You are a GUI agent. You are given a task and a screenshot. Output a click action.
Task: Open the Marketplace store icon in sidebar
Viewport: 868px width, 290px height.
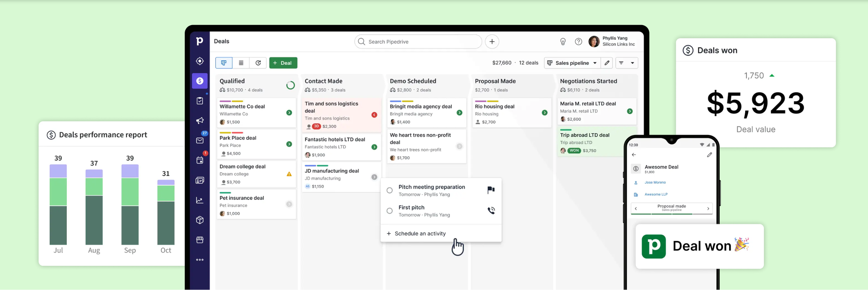[x=200, y=240]
